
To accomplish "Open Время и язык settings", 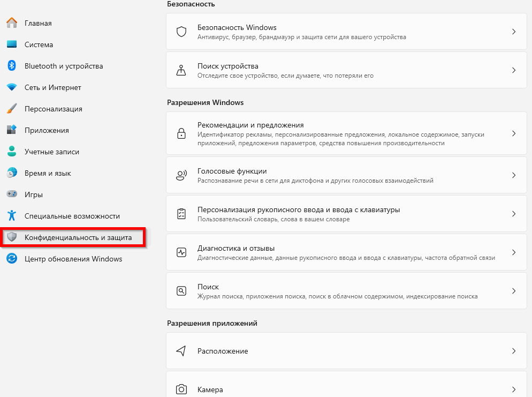I will [48, 173].
